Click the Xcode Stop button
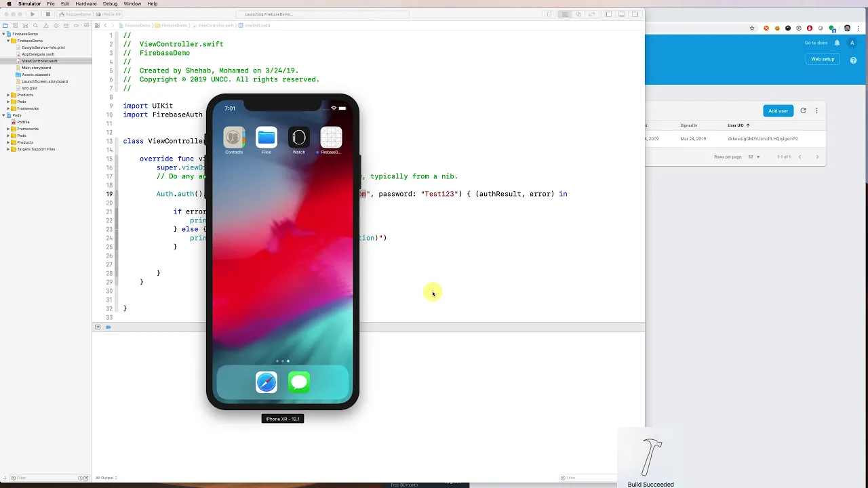The width and height of the screenshot is (868, 488). [47, 14]
